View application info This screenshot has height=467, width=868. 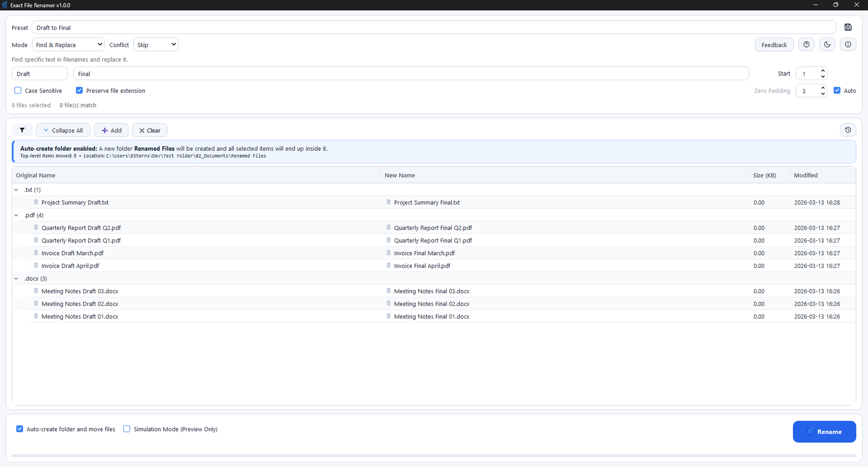pyautogui.click(x=848, y=44)
